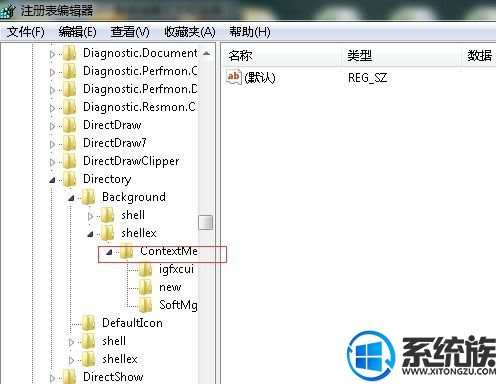The width and height of the screenshot is (496, 384).
Task: Open the 编辑(E) menu
Action: point(77,32)
